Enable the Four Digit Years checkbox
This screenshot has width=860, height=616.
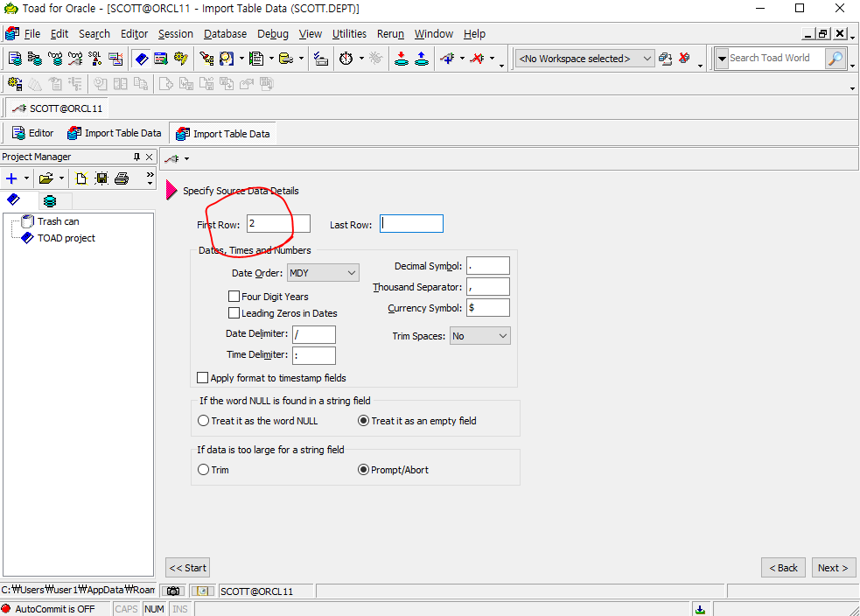234,297
